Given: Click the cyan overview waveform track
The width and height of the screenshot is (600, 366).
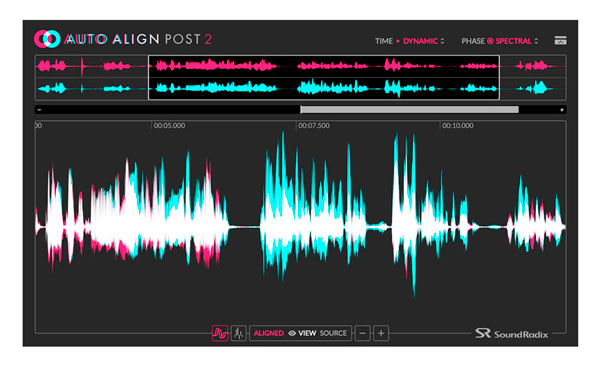Looking at the screenshot, I should 300,88.
